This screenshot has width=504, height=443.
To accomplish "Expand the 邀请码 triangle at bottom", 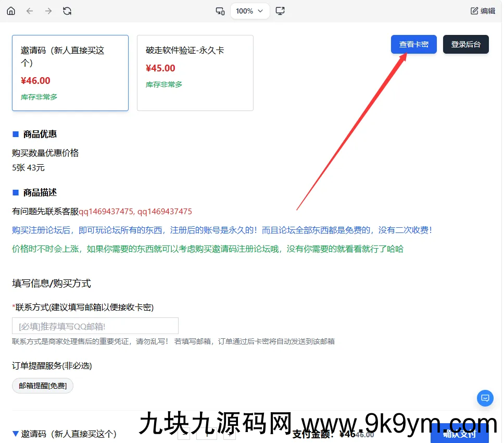I will click(x=16, y=434).
